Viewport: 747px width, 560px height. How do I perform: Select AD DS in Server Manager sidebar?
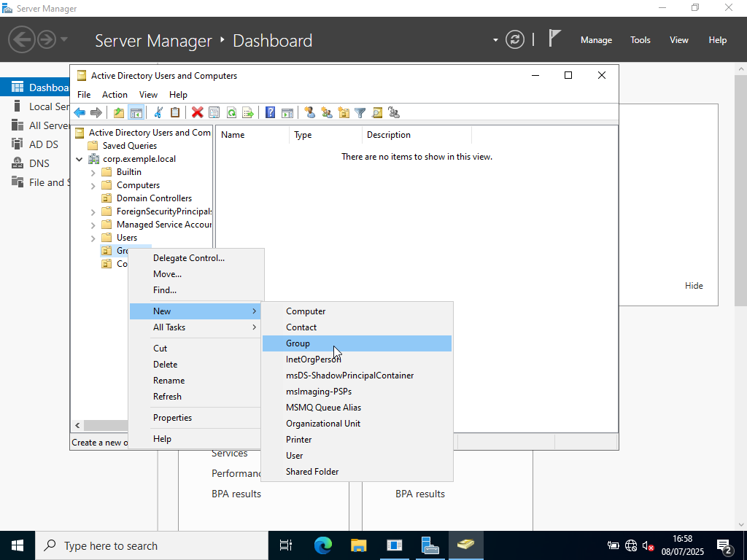click(35, 144)
